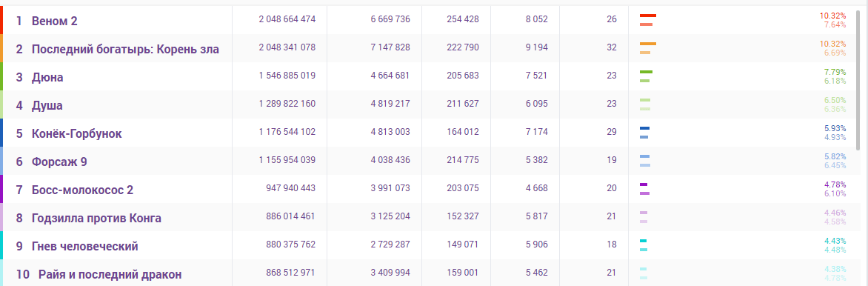868x286 pixels.
Task: Click the green color strip beside Дюна
Action: (x=1, y=76)
